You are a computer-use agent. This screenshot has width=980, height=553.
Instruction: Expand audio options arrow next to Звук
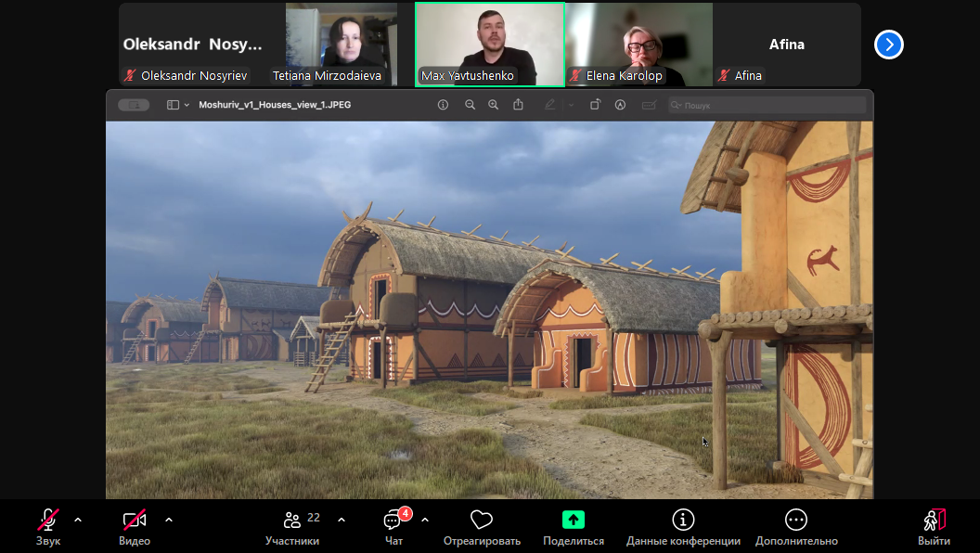pos(78,520)
